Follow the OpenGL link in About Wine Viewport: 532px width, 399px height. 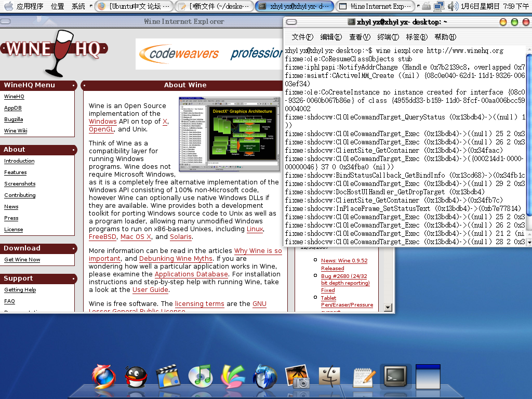pos(101,129)
